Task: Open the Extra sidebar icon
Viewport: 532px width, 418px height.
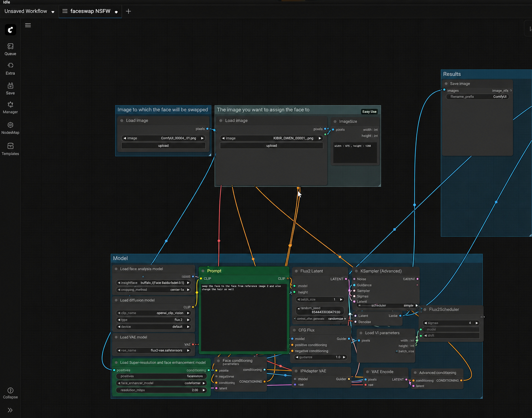Action: (x=10, y=66)
